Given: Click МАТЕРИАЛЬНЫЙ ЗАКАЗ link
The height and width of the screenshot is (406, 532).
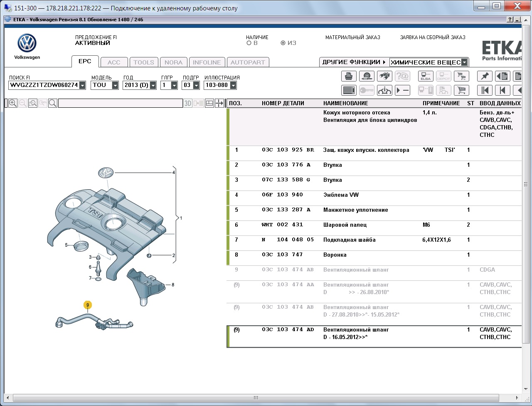Looking at the screenshot, I should (353, 37).
